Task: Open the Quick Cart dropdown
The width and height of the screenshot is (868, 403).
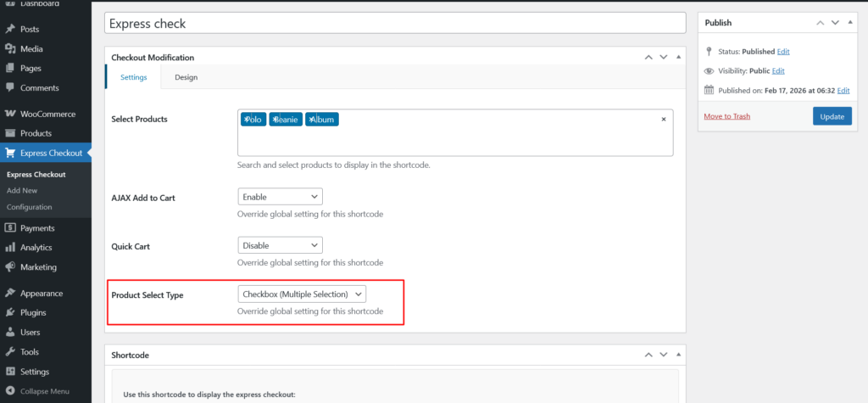Action: (x=280, y=245)
